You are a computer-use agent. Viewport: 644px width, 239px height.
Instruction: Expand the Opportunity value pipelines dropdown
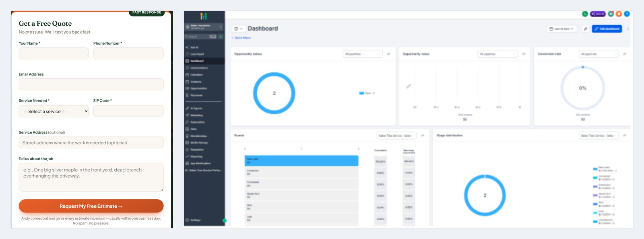(497, 54)
